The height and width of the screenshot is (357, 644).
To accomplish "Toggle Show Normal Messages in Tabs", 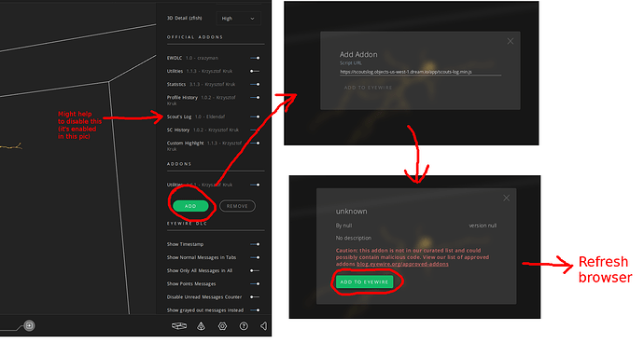I will (x=255, y=257).
